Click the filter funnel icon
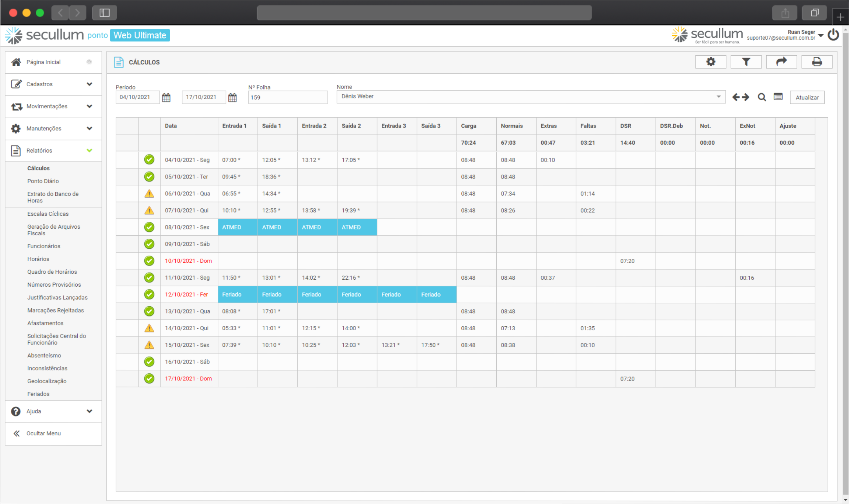 746,62
